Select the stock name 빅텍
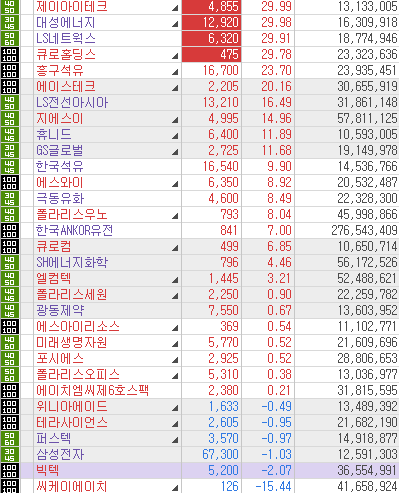Screen dimensions: 399x493 point(48,471)
